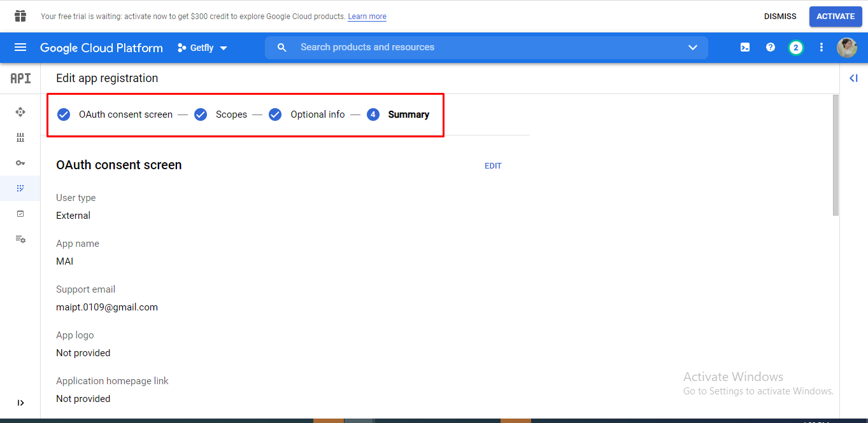Activate Cloud Shell from the top bar
This screenshot has height=423, width=868.
click(744, 48)
